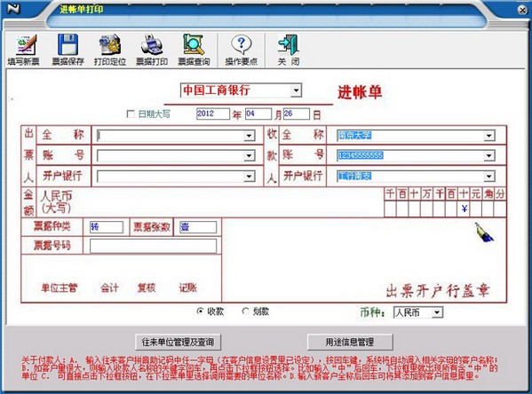
Task: Click the 票据种类 field showing 转
Action: click(x=107, y=227)
